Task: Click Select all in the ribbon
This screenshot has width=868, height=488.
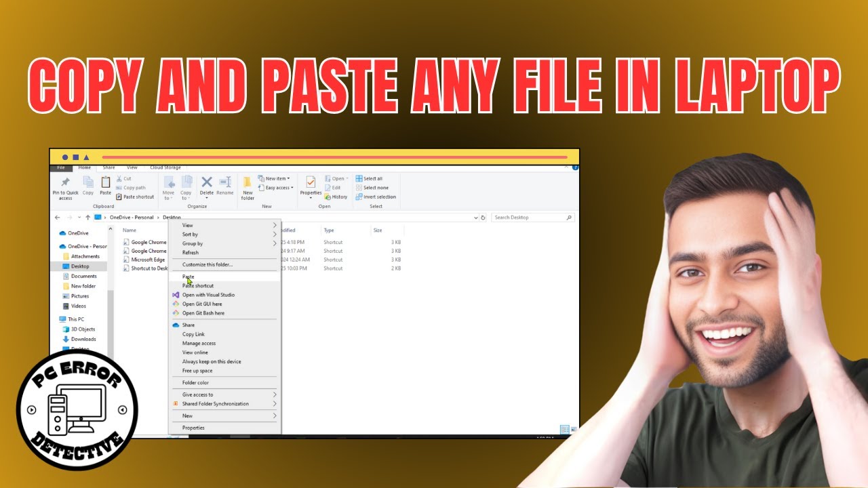Action: click(x=369, y=179)
